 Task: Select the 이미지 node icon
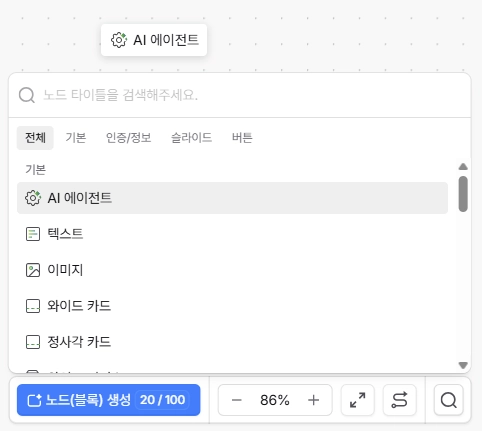(33, 270)
